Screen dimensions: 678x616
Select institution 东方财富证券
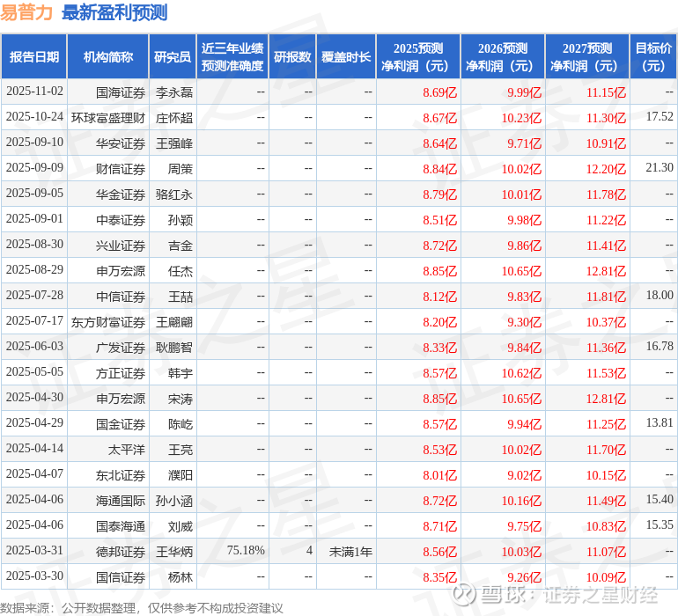108,322
